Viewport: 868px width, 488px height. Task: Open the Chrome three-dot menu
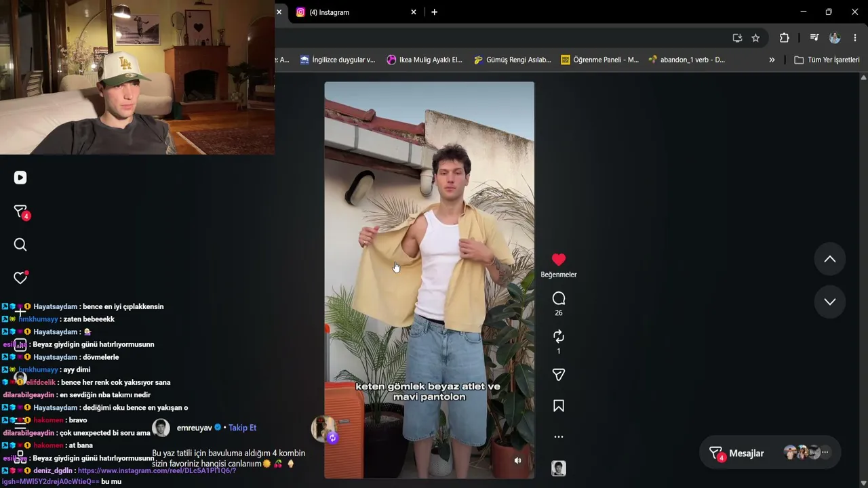[x=855, y=38]
